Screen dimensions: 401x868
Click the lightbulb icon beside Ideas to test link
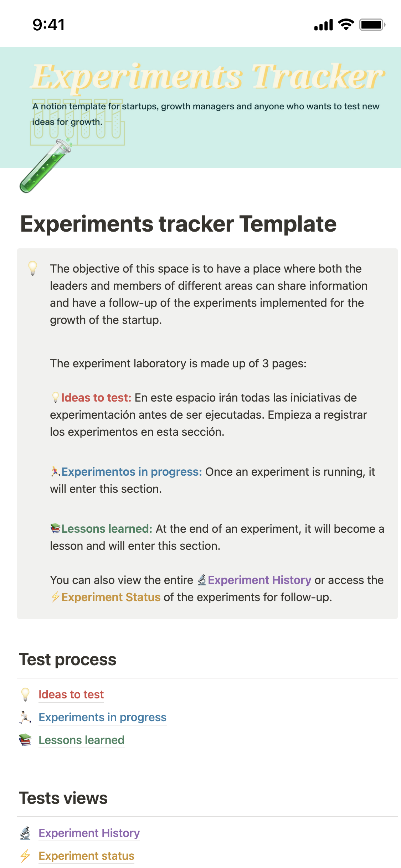pos(25,694)
